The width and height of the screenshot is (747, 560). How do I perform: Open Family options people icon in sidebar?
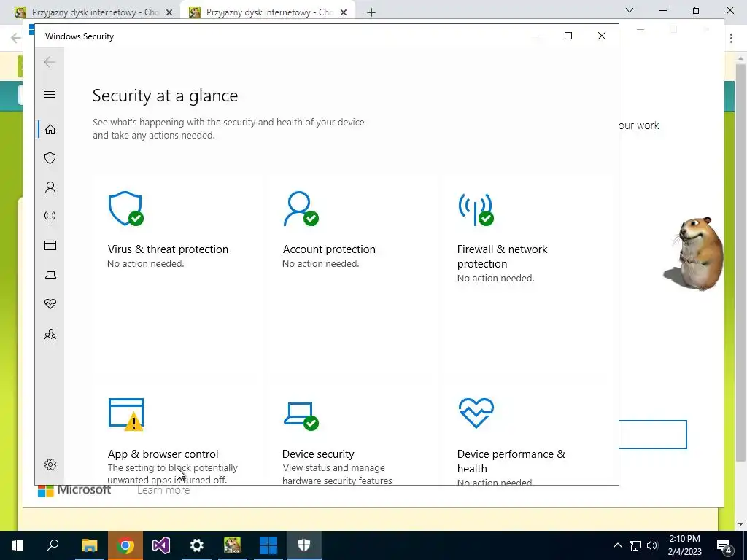[50, 334]
